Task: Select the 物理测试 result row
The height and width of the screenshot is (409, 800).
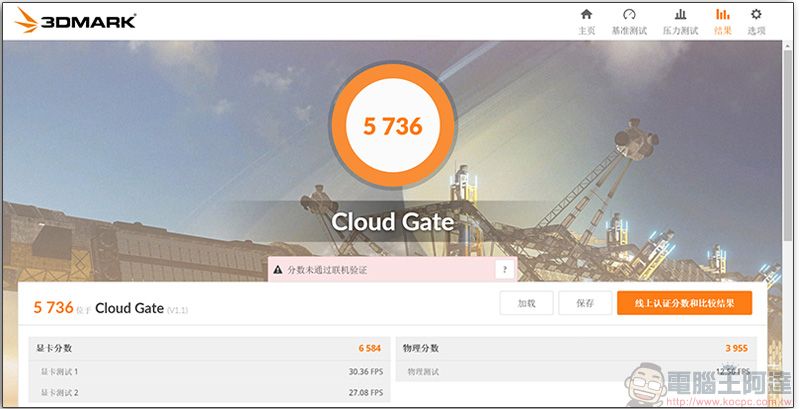Action: point(575,371)
